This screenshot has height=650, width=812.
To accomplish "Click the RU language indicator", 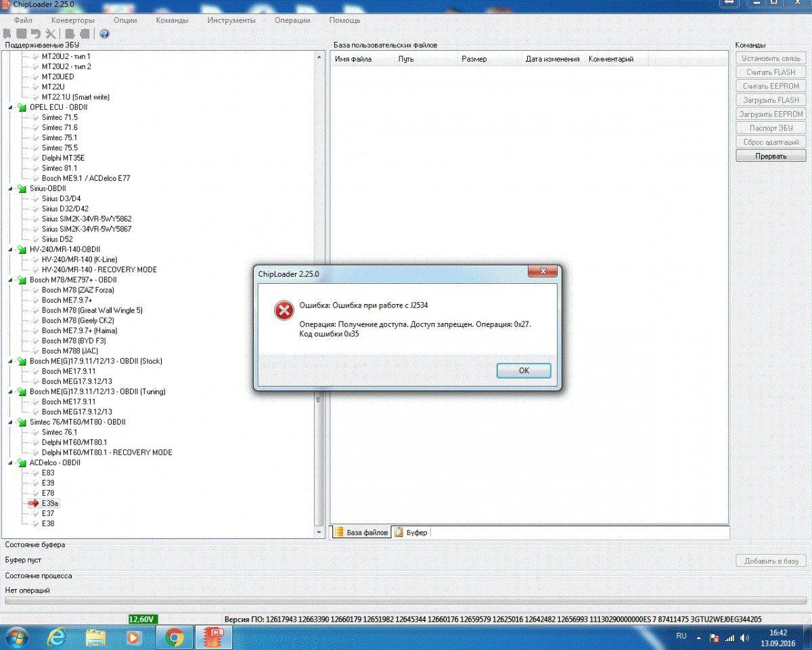I will pos(681,636).
